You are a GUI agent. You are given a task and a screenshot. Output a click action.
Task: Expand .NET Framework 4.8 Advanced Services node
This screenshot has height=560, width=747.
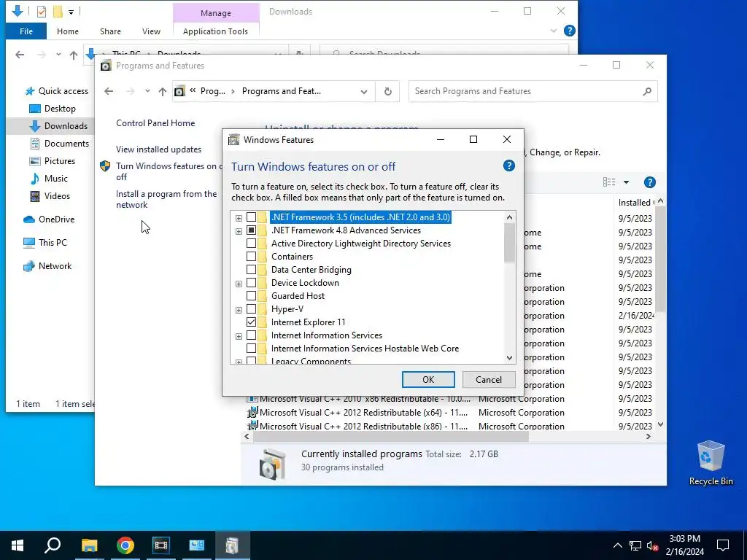239,231
